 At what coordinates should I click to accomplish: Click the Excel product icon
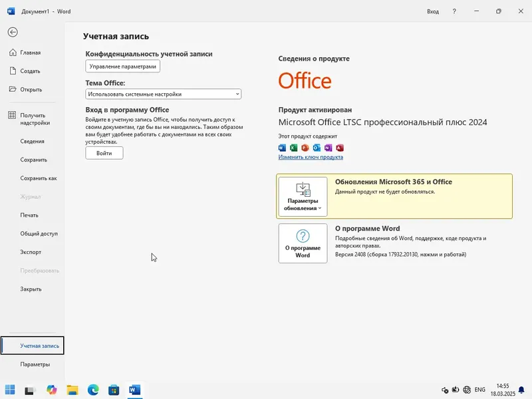point(294,148)
